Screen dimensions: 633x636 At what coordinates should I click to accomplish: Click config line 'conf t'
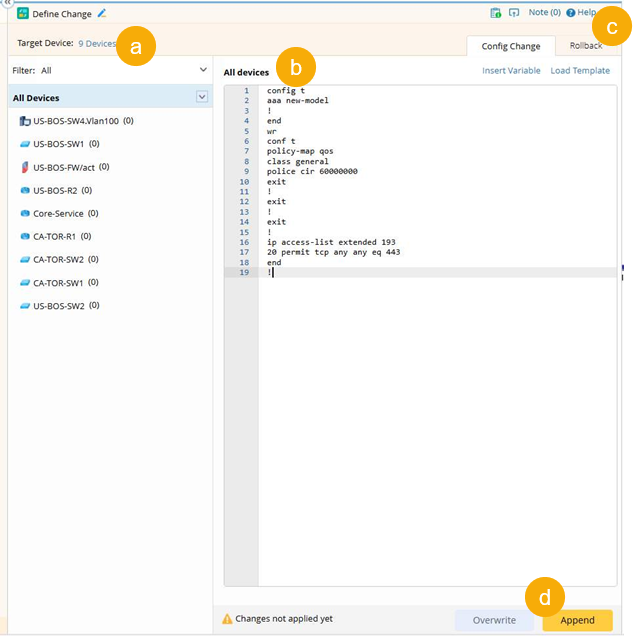(281, 141)
